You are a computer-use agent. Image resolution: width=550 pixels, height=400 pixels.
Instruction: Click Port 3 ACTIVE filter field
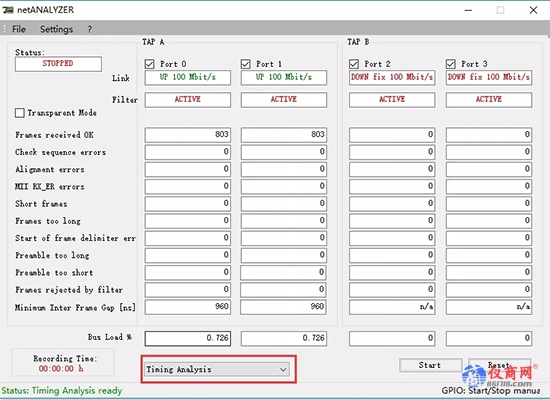coord(489,100)
